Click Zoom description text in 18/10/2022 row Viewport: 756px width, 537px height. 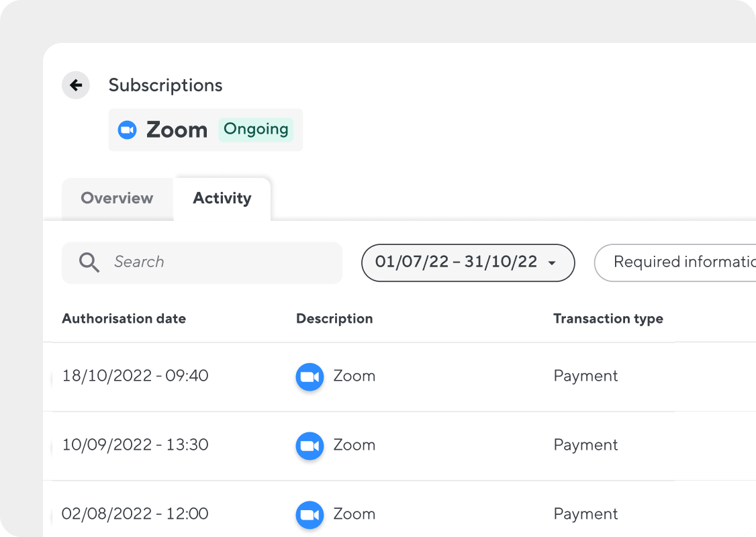point(355,376)
